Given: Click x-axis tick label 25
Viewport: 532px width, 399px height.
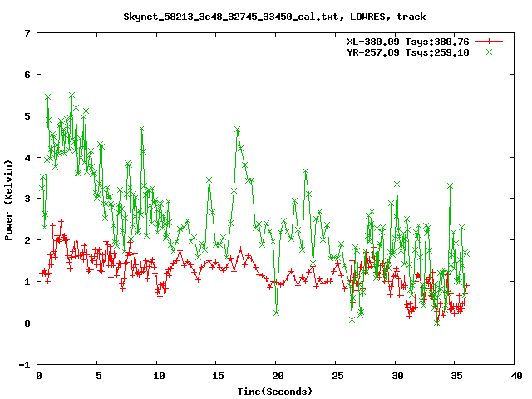Looking at the screenshot, I should (x=337, y=376).
